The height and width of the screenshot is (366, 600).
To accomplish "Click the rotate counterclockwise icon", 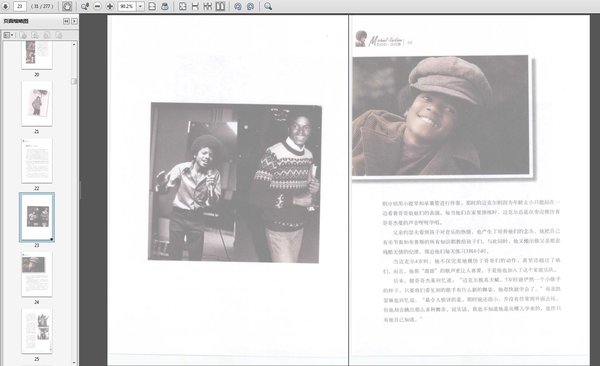I will tap(238, 6).
